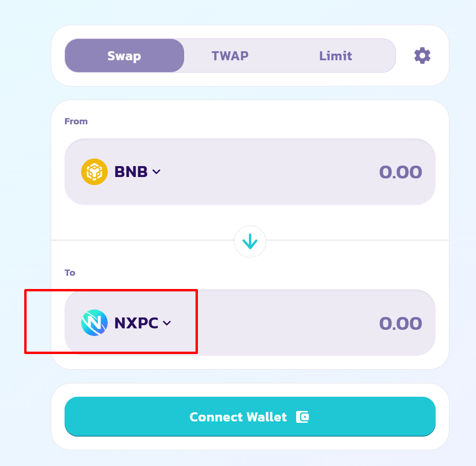Image resolution: width=476 pixels, height=466 pixels.
Task: Open From token selector labeled BNB
Action: 121,172
